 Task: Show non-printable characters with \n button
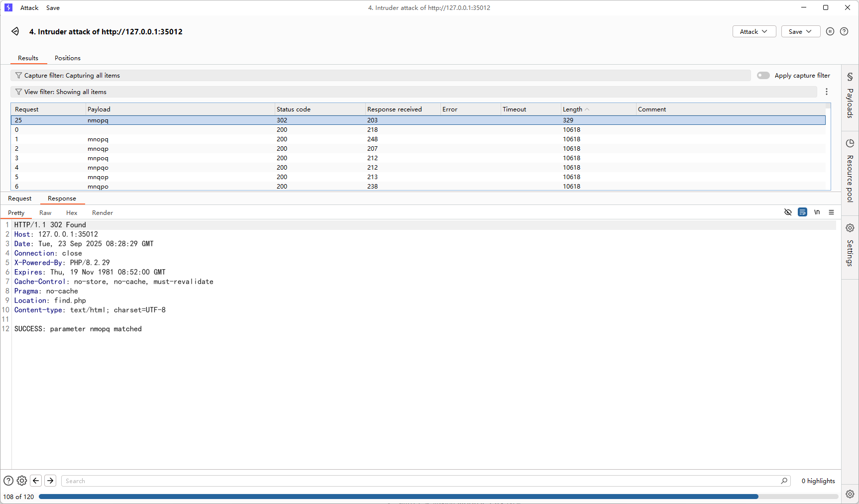coord(817,212)
